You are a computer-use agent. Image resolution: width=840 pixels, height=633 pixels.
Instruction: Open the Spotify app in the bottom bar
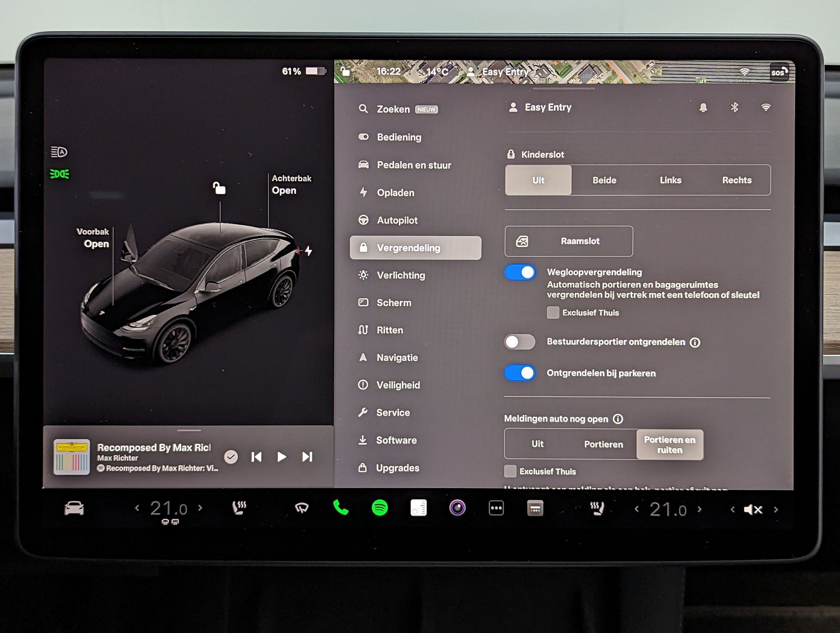379,508
